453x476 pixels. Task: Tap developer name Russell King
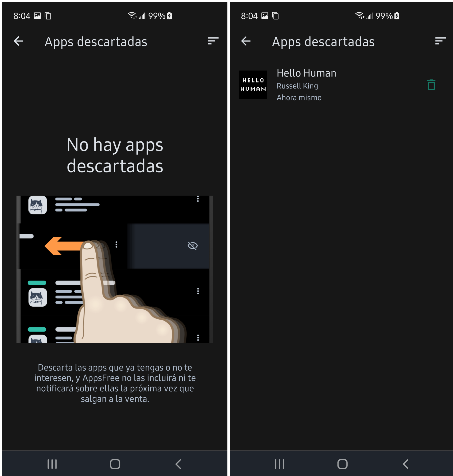[x=297, y=86]
